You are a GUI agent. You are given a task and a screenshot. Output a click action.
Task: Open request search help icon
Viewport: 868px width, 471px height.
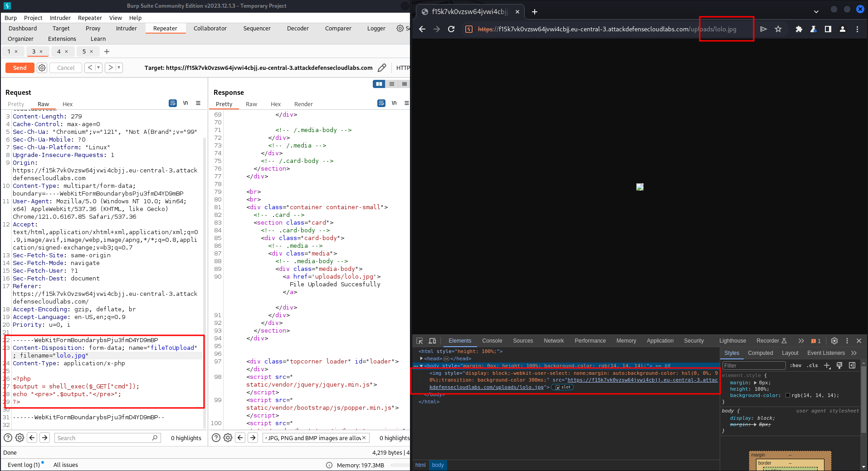click(x=8, y=438)
